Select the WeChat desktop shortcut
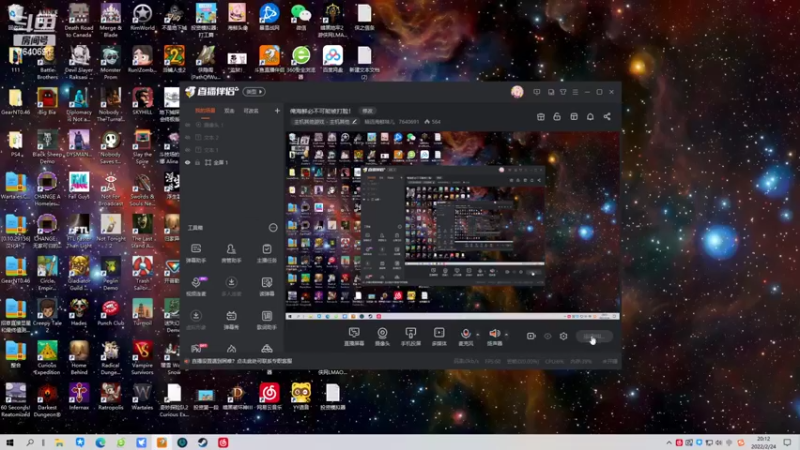800x450 pixels. pyautogui.click(x=301, y=18)
